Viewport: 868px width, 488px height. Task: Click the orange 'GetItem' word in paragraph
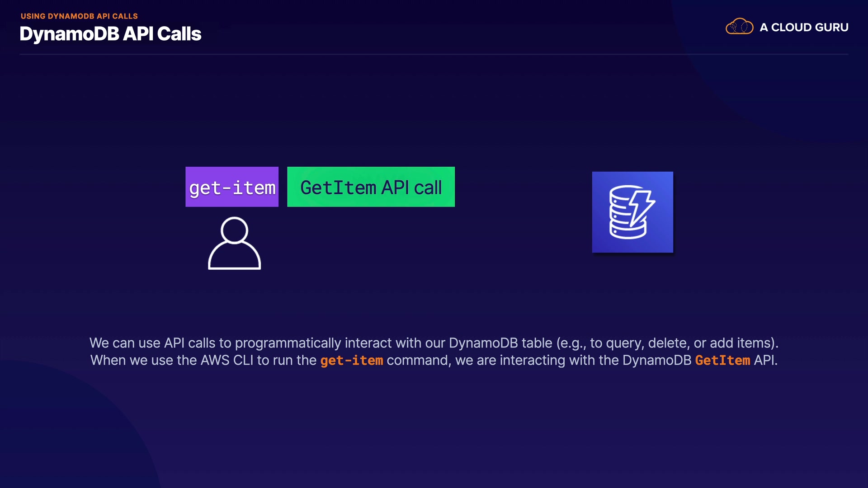pyautogui.click(x=722, y=361)
